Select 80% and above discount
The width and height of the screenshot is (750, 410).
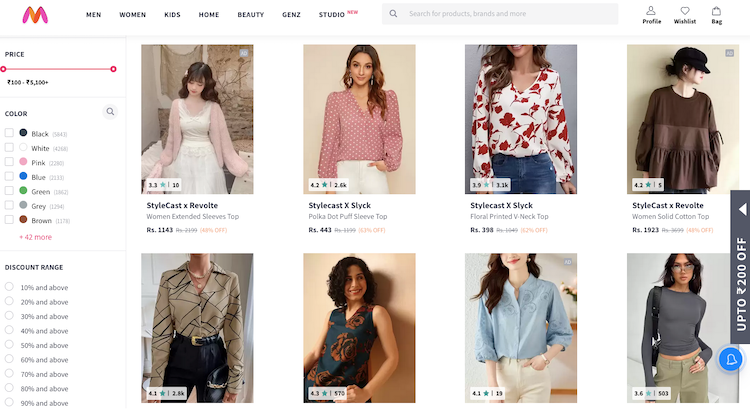coord(9,388)
